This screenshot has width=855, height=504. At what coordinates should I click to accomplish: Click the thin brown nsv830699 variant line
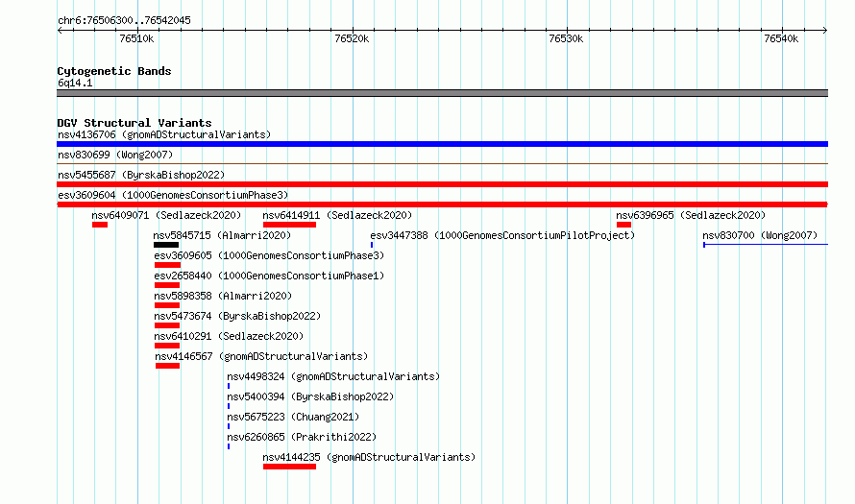(442, 163)
